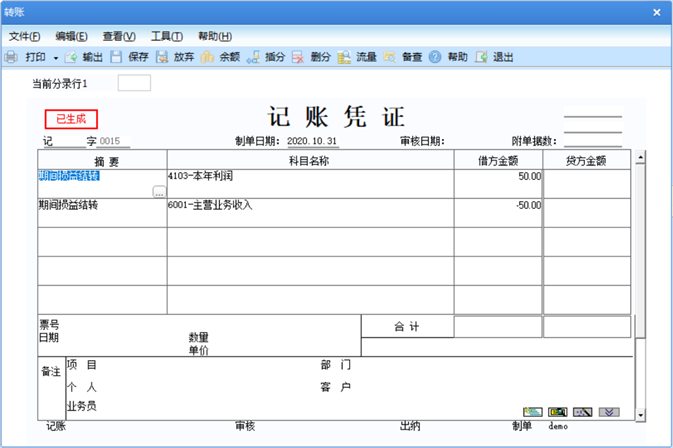The width and height of the screenshot is (673, 448).
Task: Click the 合计 total label
Action: (x=407, y=327)
